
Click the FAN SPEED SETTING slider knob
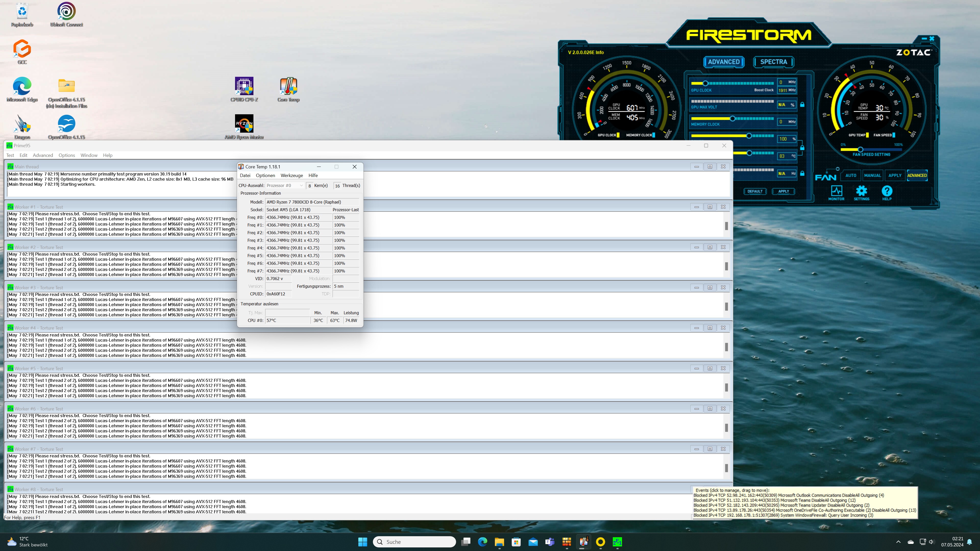tap(860, 149)
